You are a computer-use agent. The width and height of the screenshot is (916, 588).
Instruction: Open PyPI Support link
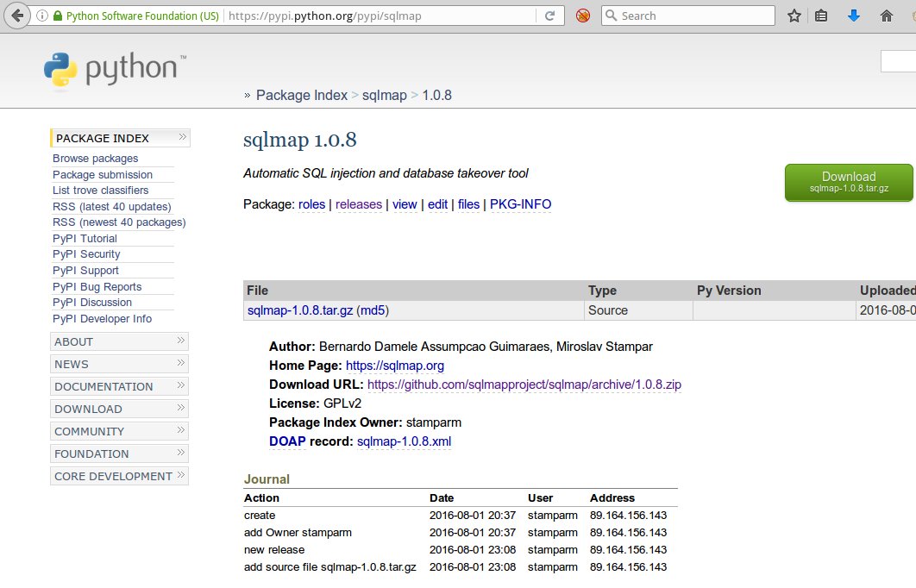coord(85,271)
